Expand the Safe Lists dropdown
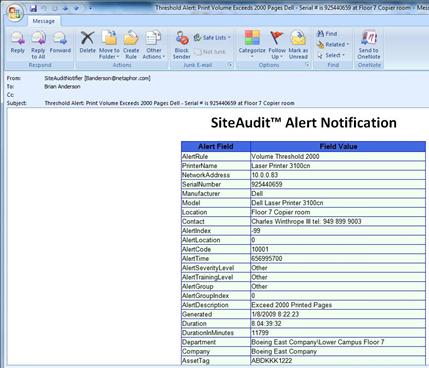The width and height of the screenshot is (429, 368). [212, 38]
